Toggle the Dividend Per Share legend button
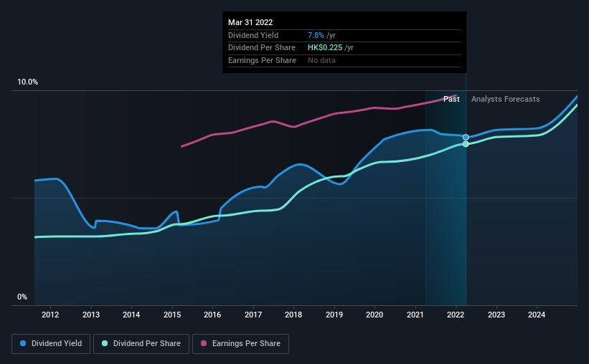Viewport: 589px width, 364px height. [141, 344]
